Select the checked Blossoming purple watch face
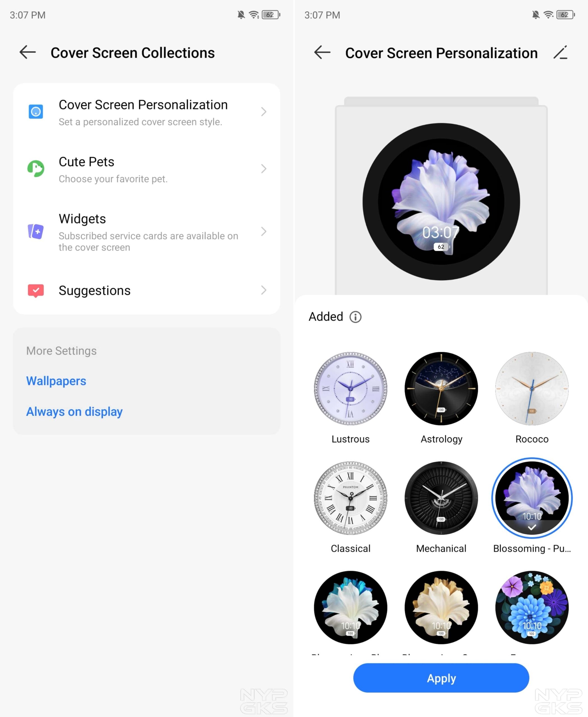588x717 pixels. (532, 498)
